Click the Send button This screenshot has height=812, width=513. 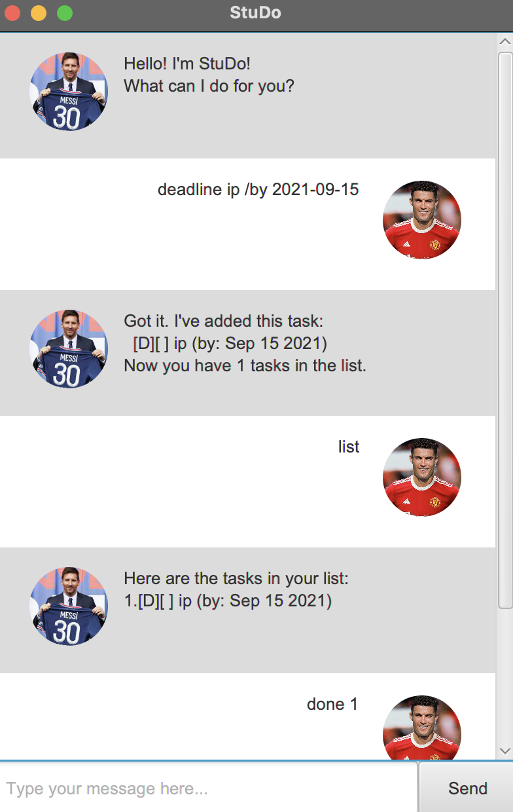[x=467, y=788]
